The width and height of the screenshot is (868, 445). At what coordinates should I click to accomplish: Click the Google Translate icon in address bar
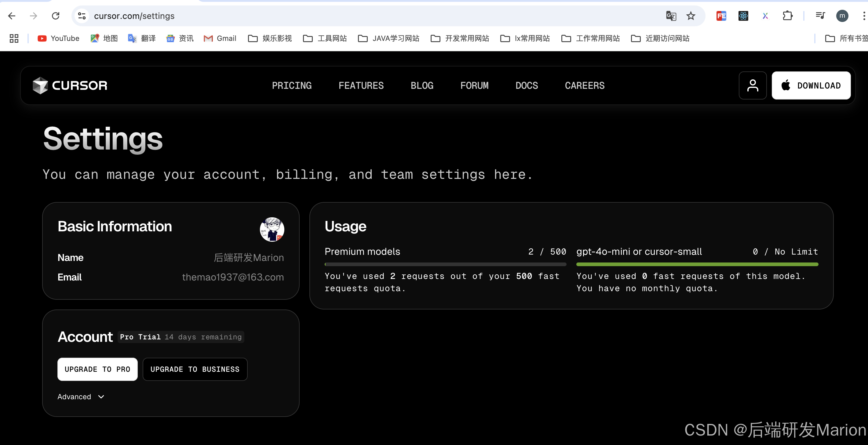[x=671, y=16]
